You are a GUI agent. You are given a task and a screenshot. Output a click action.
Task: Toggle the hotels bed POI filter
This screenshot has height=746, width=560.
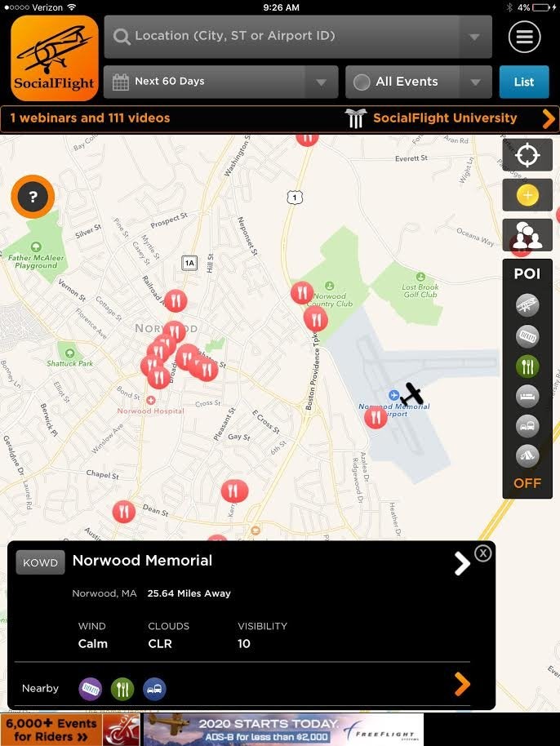point(527,396)
